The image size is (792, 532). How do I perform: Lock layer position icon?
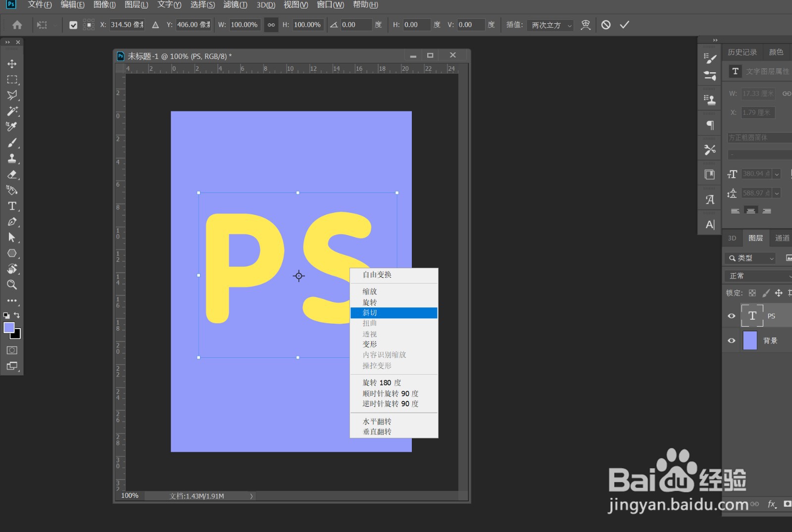(x=779, y=293)
